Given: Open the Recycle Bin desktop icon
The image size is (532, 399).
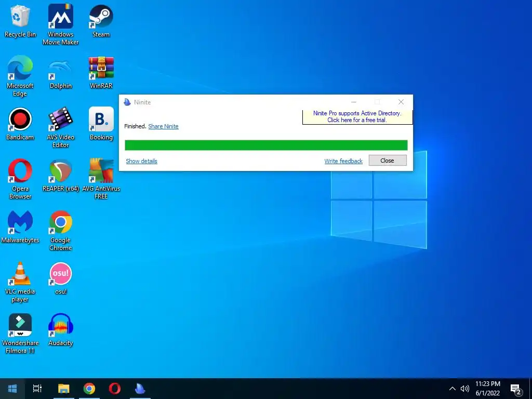Looking at the screenshot, I should coord(20,21).
